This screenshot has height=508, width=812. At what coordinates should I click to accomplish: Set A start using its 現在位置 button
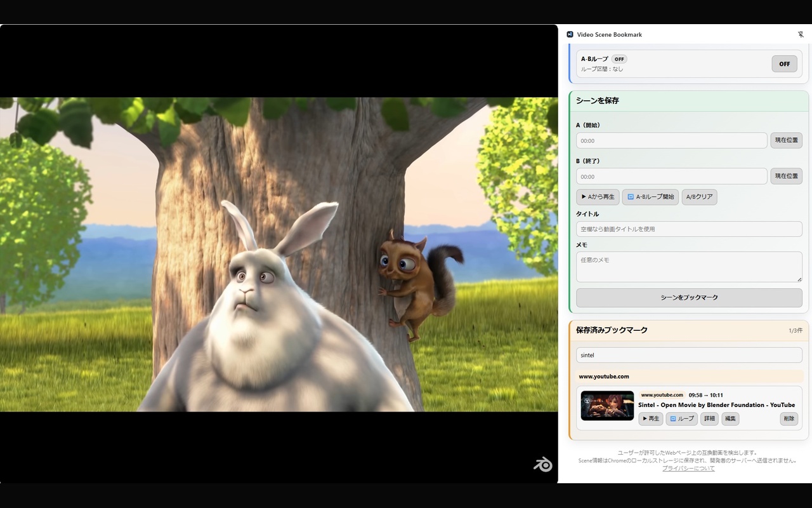pyautogui.click(x=787, y=140)
